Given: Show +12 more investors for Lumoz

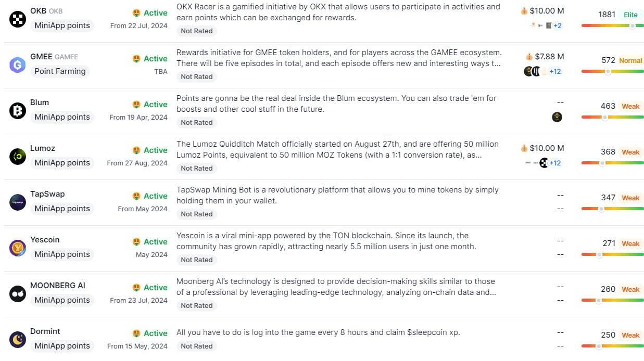Looking at the screenshot, I should pos(555,163).
